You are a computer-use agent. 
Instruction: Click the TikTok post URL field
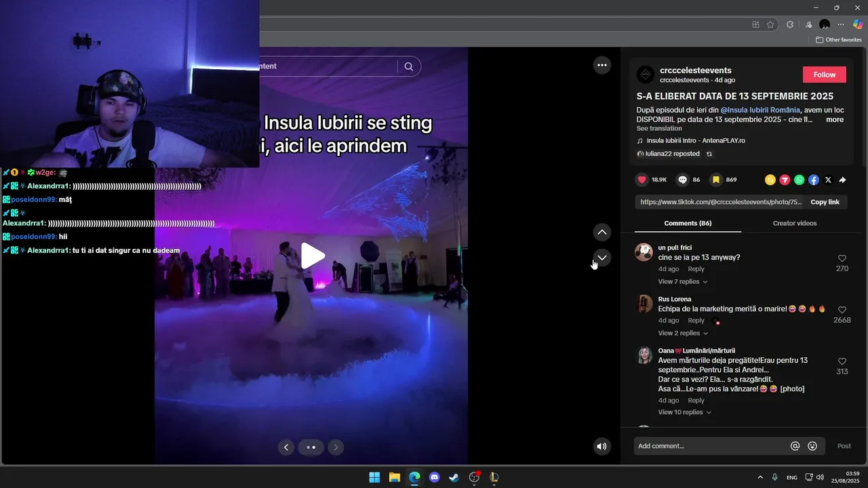[x=720, y=202]
